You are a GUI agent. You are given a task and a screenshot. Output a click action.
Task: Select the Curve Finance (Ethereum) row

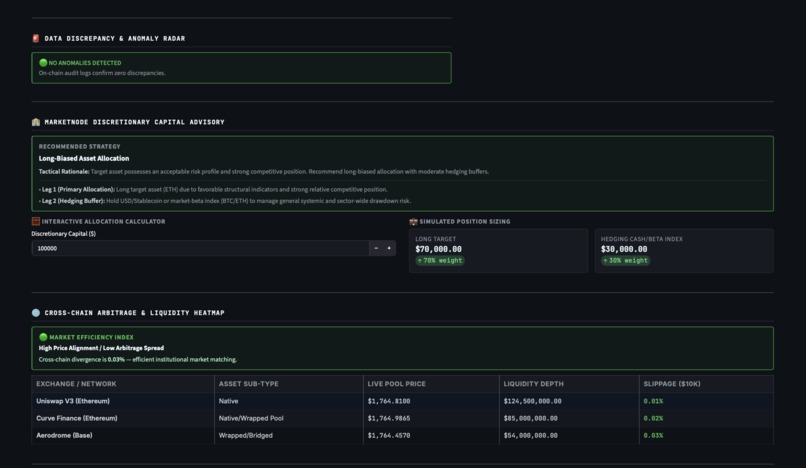click(x=402, y=418)
